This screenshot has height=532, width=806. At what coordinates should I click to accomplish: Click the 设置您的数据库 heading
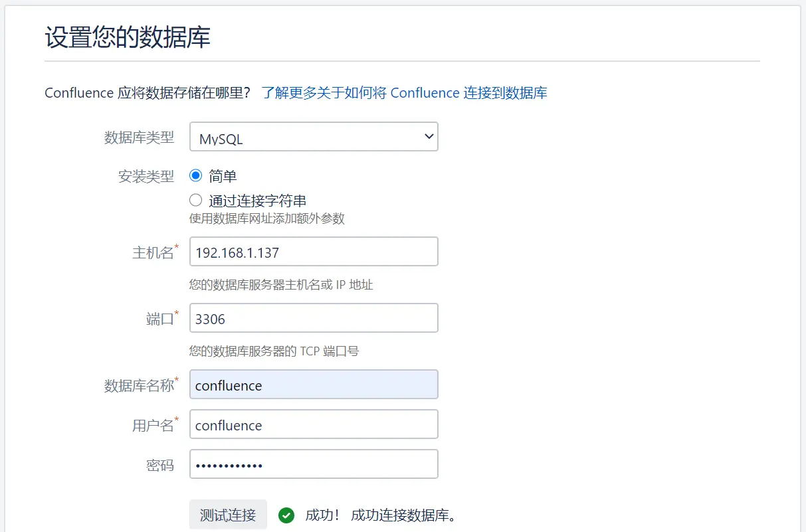coord(128,37)
